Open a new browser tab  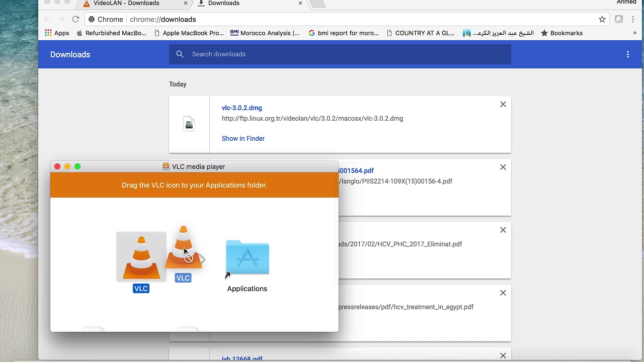pyautogui.click(x=317, y=4)
